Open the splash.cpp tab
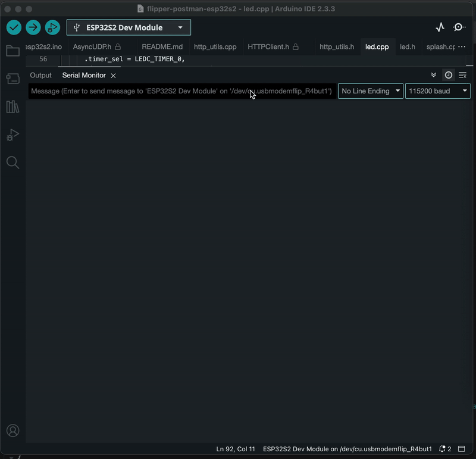 pos(440,47)
